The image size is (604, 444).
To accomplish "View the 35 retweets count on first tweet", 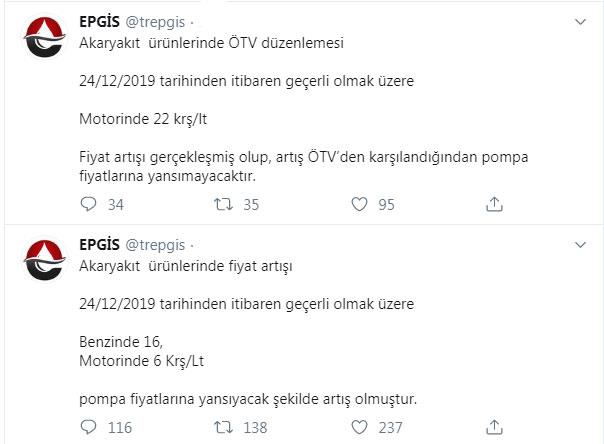I will (251, 205).
